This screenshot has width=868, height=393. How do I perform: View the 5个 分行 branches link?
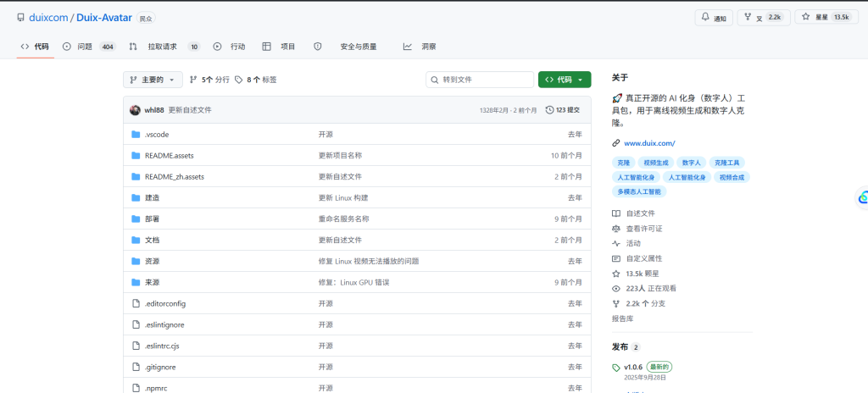(209, 80)
